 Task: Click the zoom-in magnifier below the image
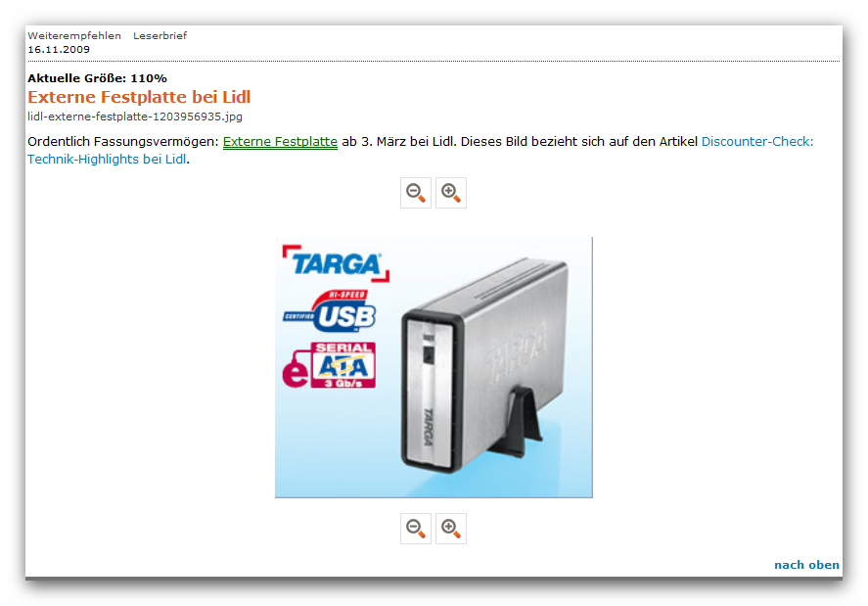(x=451, y=529)
